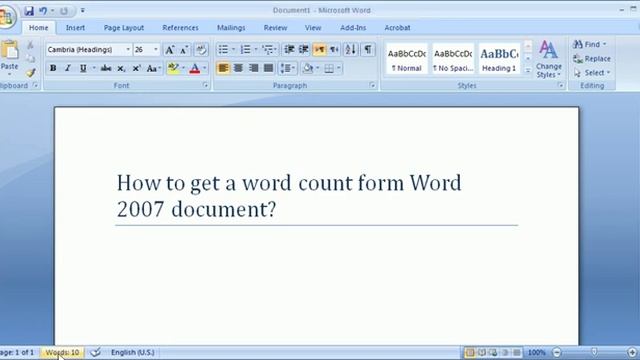Toggle Center alignment
The height and width of the screenshot is (360, 640).
238,68
